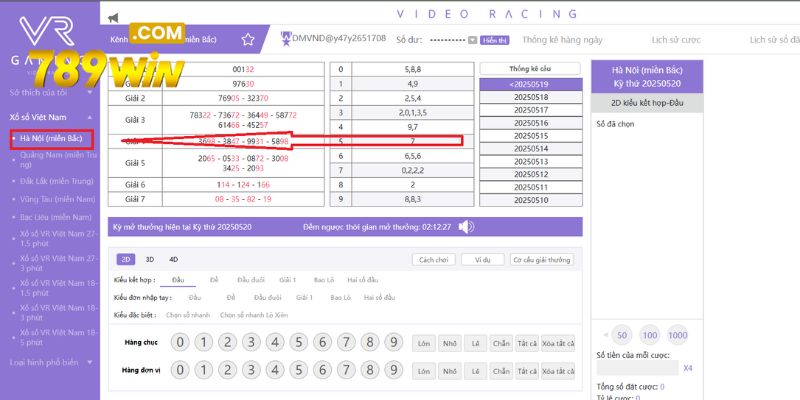The height and width of the screenshot is (400, 800).
Task: Mute the countdown sound speaker icon
Action: point(466,227)
